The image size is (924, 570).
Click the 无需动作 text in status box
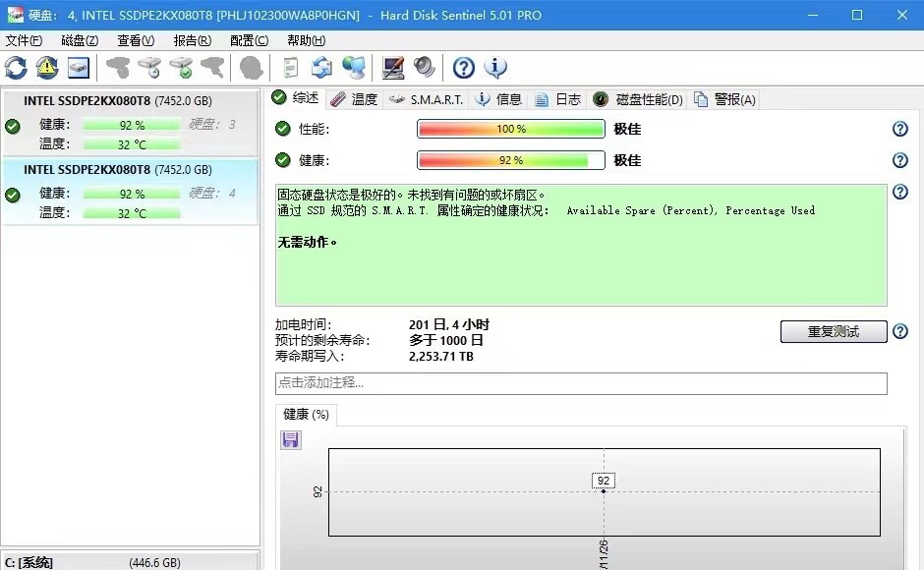click(x=307, y=242)
